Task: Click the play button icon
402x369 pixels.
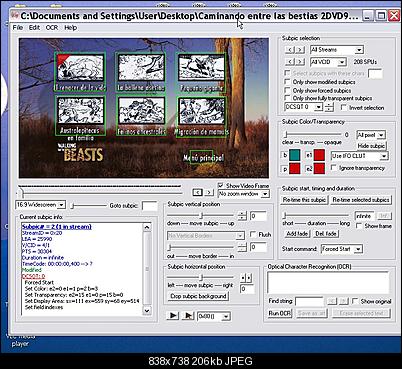Action: (173, 315)
